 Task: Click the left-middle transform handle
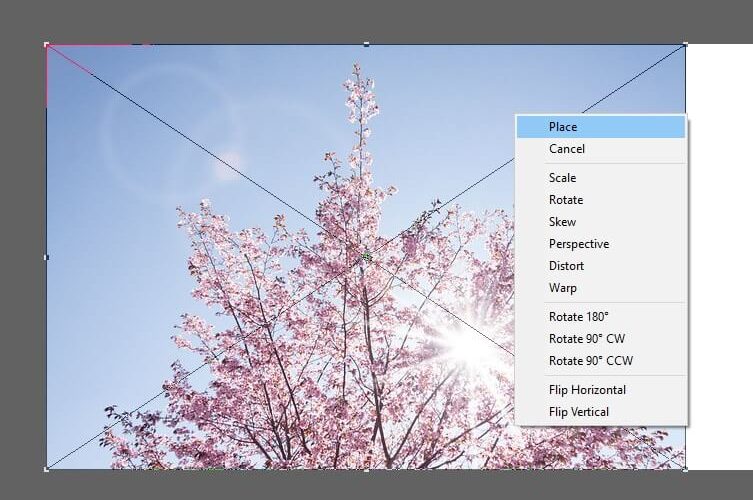pyautogui.click(x=47, y=257)
